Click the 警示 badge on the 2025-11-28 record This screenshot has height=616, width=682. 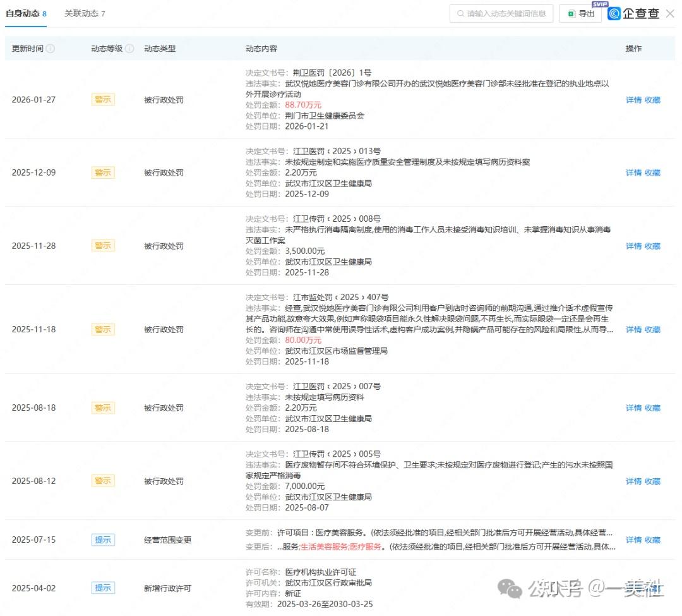coord(103,245)
